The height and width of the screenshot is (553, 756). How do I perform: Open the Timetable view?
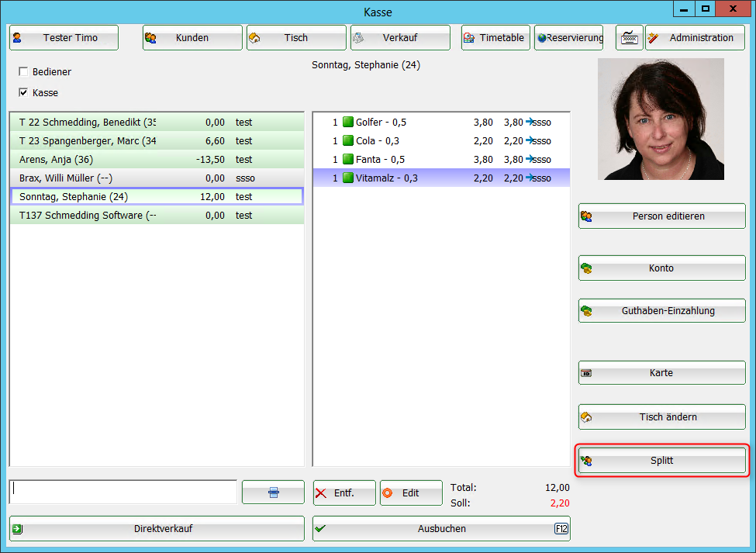[x=495, y=37]
